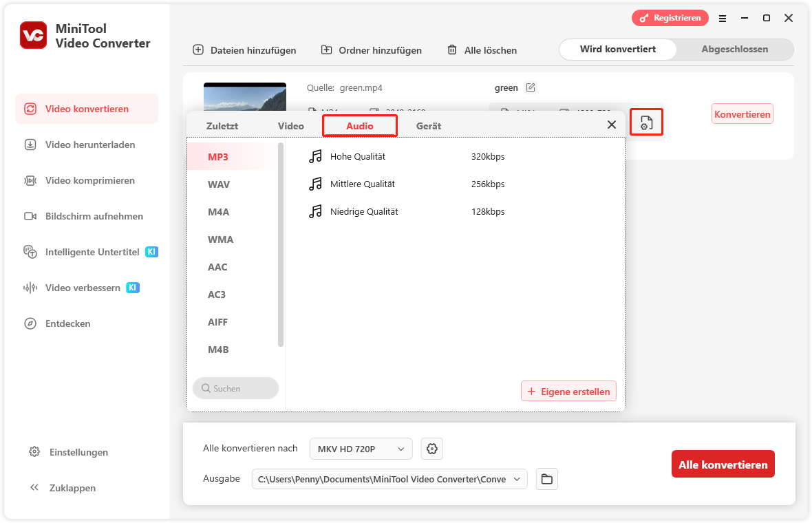This screenshot has height=523, width=812.
Task: Click the Suchen search field
Action: 235,388
